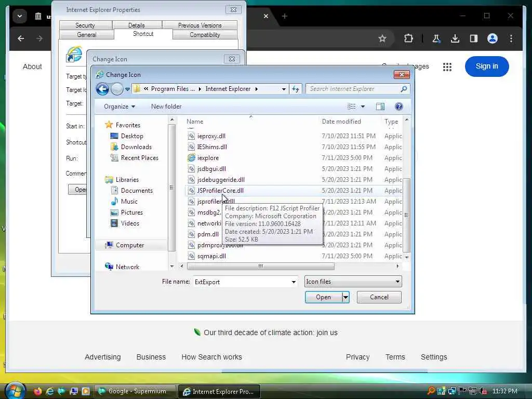This screenshot has height=399, width=532.
Task: Open Google apps grid icon
Action: [447, 66]
